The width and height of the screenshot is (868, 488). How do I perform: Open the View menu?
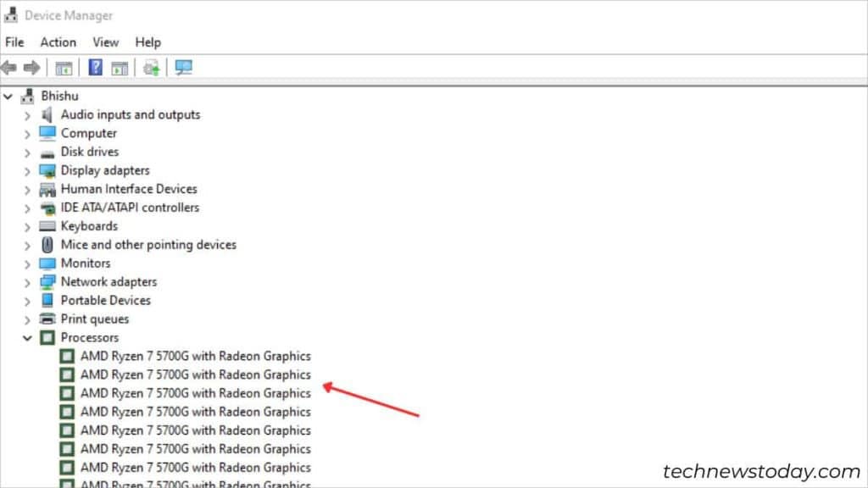106,42
